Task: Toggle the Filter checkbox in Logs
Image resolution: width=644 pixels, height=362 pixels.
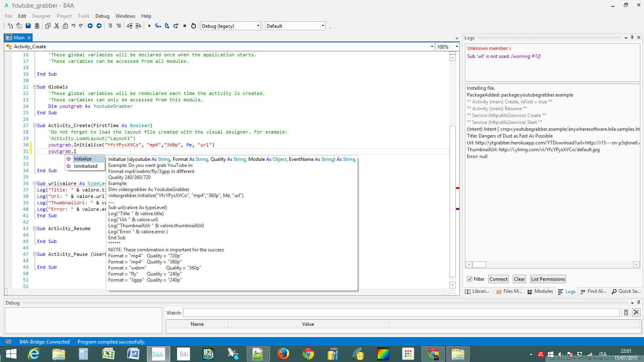Action: point(469,279)
